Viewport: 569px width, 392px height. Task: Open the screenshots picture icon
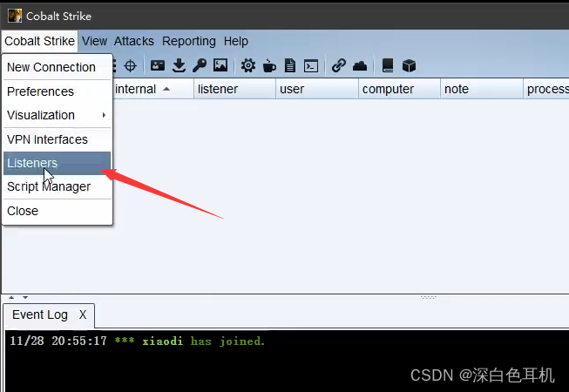220,65
